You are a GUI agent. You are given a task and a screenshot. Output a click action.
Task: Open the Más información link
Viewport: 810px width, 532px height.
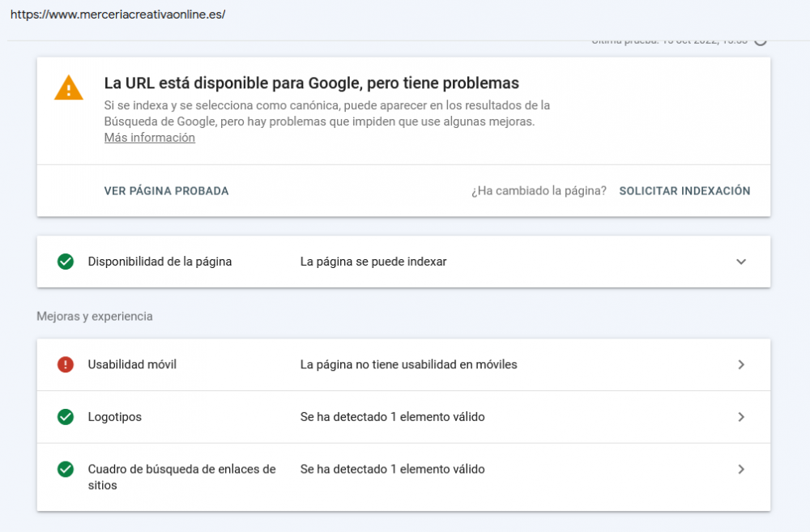click(149, 137)
